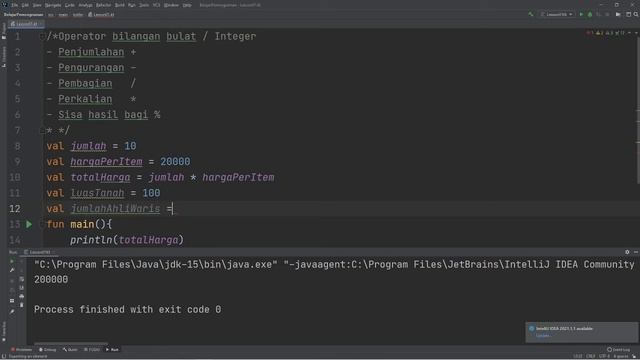The image size is (640, 360).
Task: Click the fold end marker at line 7
Action: tap(42, 131)
